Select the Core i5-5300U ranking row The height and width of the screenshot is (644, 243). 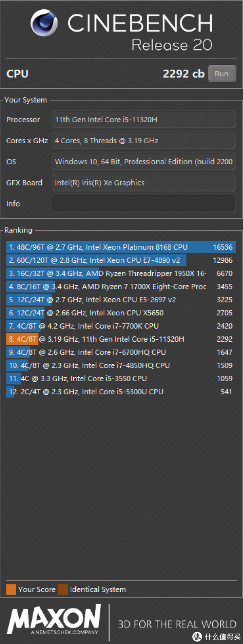pos(121,392)
